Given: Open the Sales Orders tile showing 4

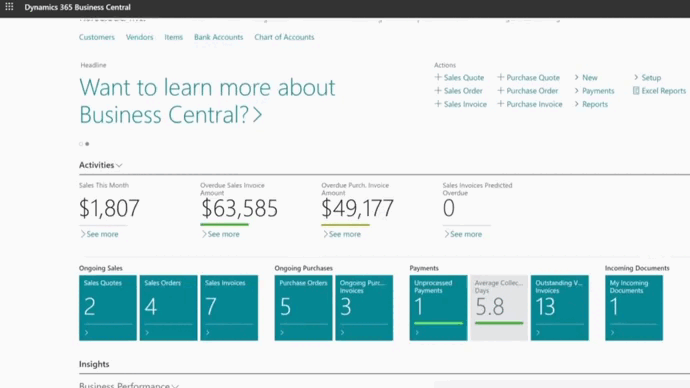Looking at the screenshot, I should (169, 308).
